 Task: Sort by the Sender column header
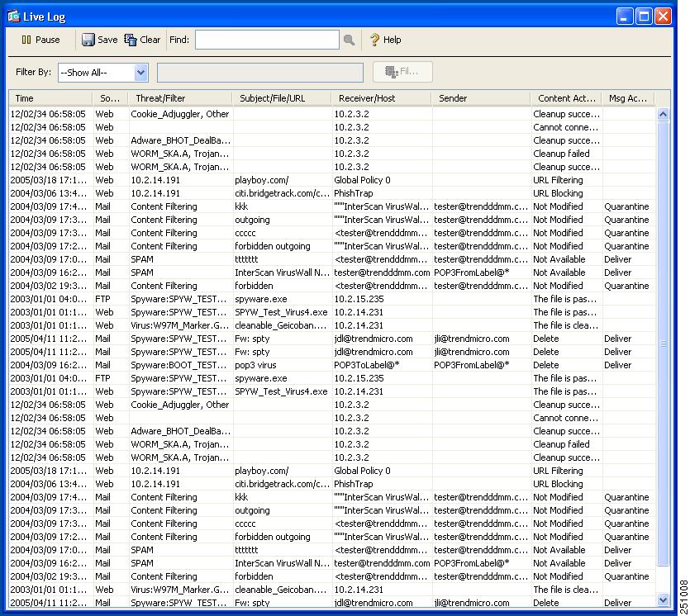point(452,97)
